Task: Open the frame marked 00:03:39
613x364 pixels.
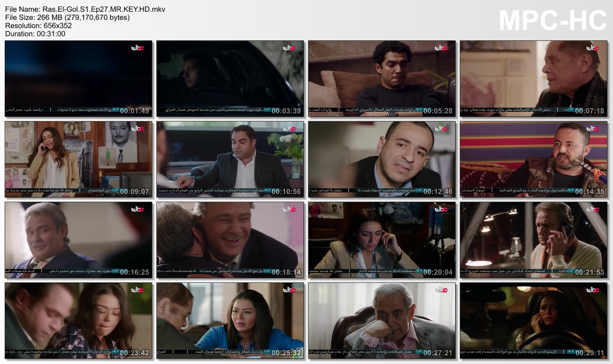Action: (x=230, y=79)
